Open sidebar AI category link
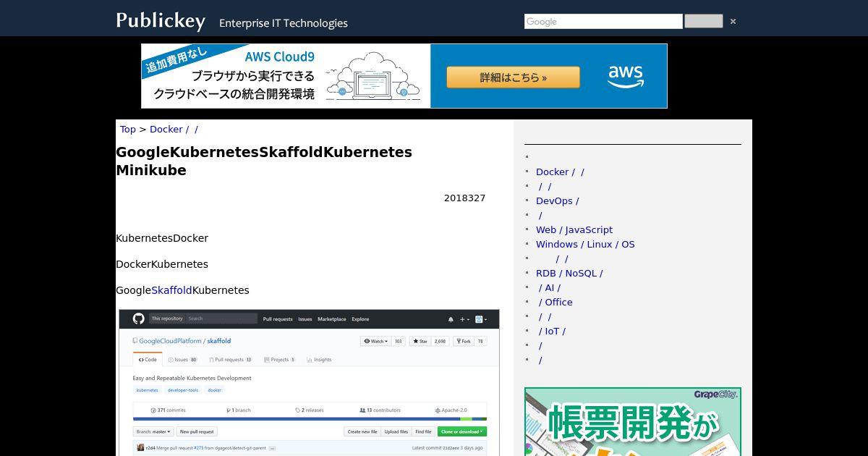Image resolution: width=868 pixels, height=456 pixels. pyautogui.click(x=549, y=287)
